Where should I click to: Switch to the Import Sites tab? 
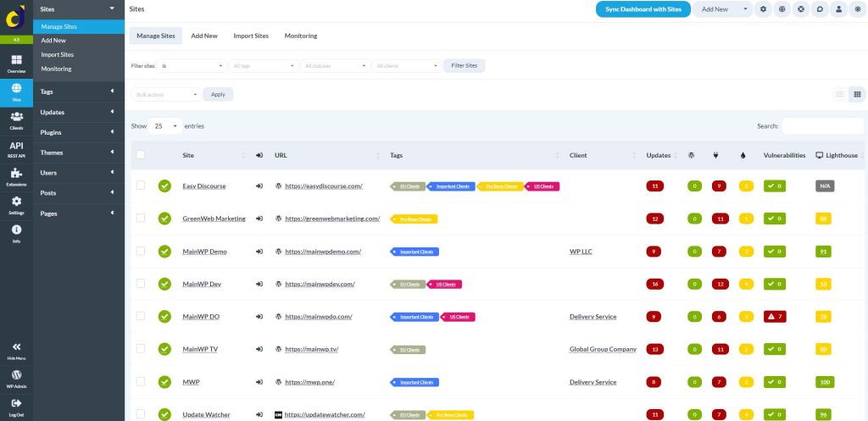point(251,36)
